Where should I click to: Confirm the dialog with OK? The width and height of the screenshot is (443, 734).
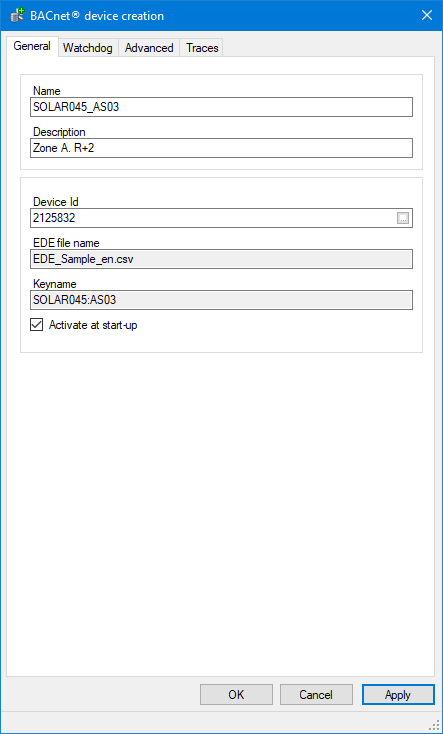[236, 695]
